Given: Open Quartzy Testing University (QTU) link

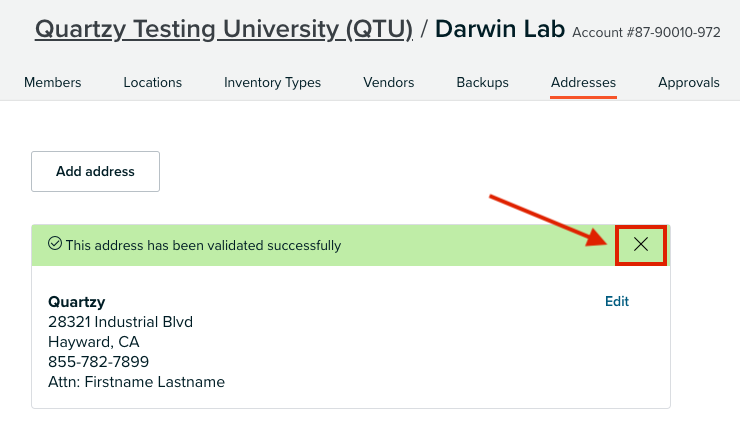Looking at the screenshot, I should 224,30.
